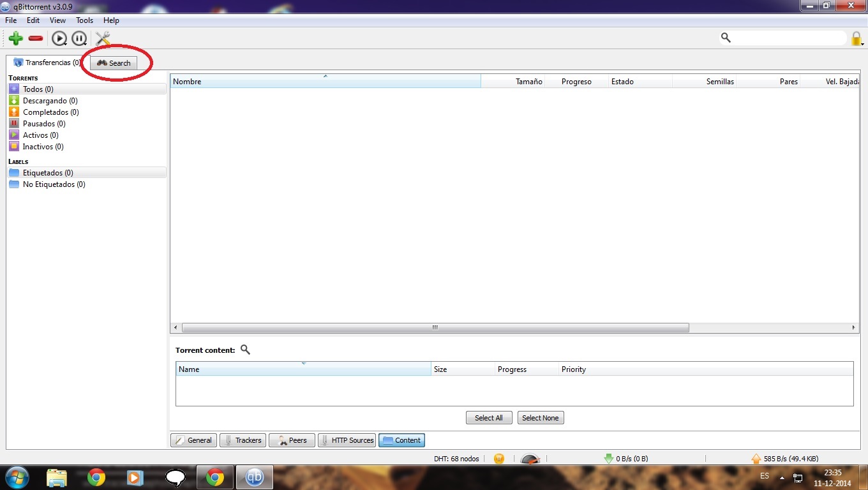868x490 pixels.
Task: Click the red minus Delete torrent icon
Action: [36, 38]
